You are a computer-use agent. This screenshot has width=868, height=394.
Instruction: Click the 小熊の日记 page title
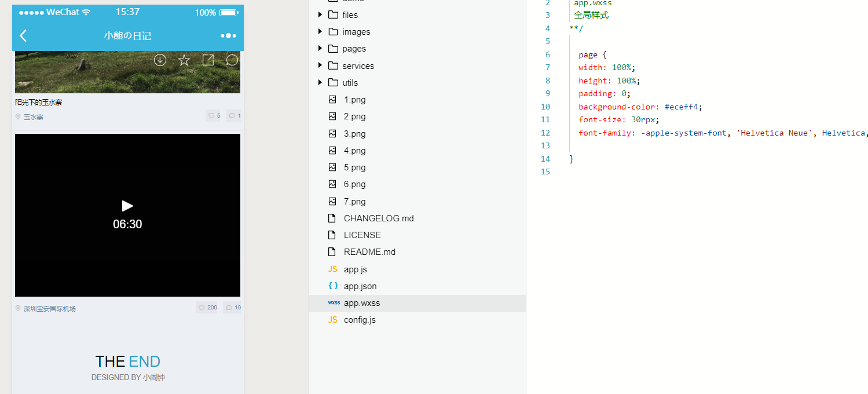point(127,36)
